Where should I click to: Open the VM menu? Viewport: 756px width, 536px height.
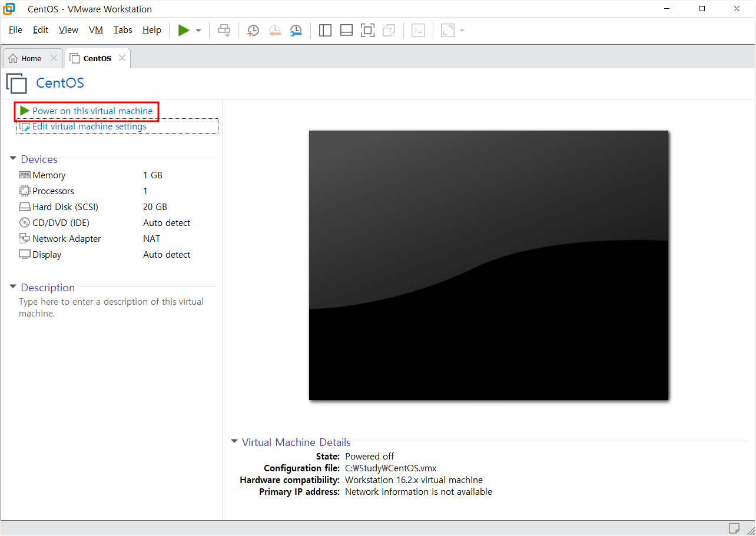(x=96, y=30)
